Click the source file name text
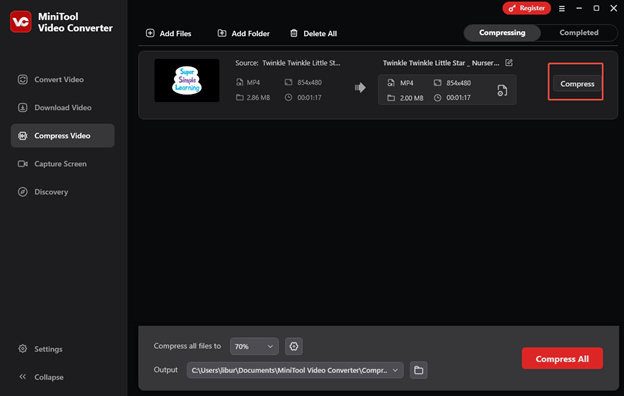Image resolution: width=624 pixels, height=396 pixels. pyautogui.click(x=301, y=63)
